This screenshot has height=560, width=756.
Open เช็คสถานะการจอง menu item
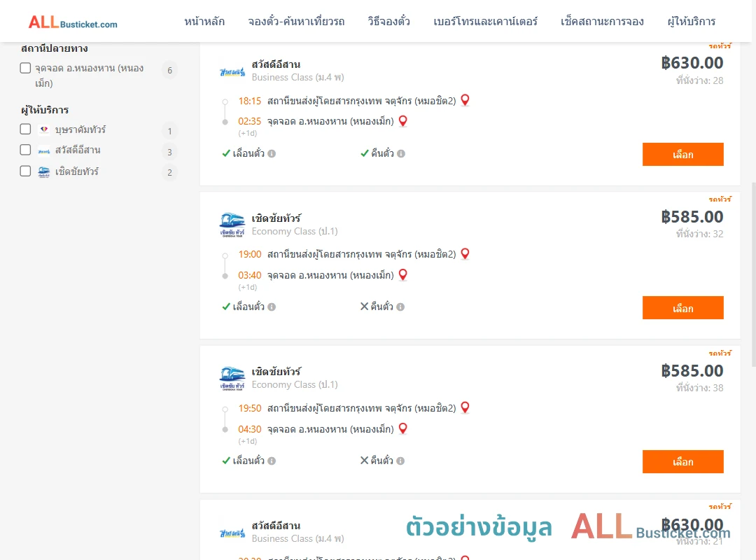point(602,21)
